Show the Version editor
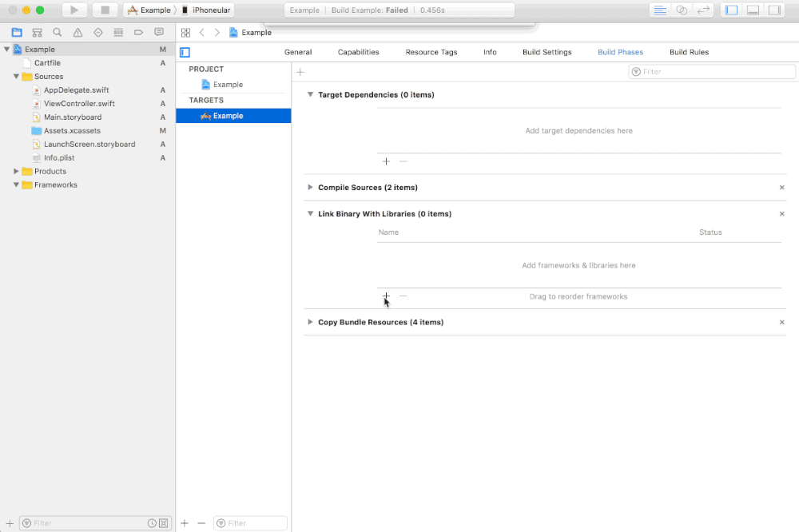Screen dimensions: 799x532 [x=703, y=10]
